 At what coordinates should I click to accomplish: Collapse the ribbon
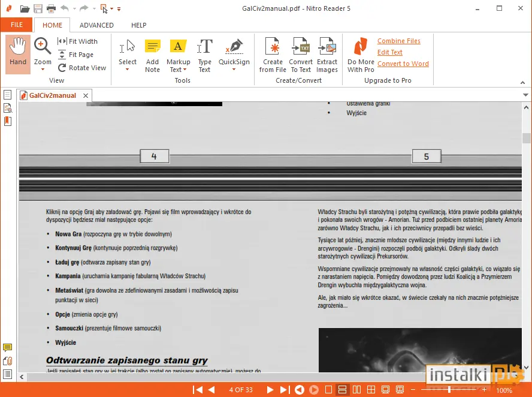tap(522, 83)
